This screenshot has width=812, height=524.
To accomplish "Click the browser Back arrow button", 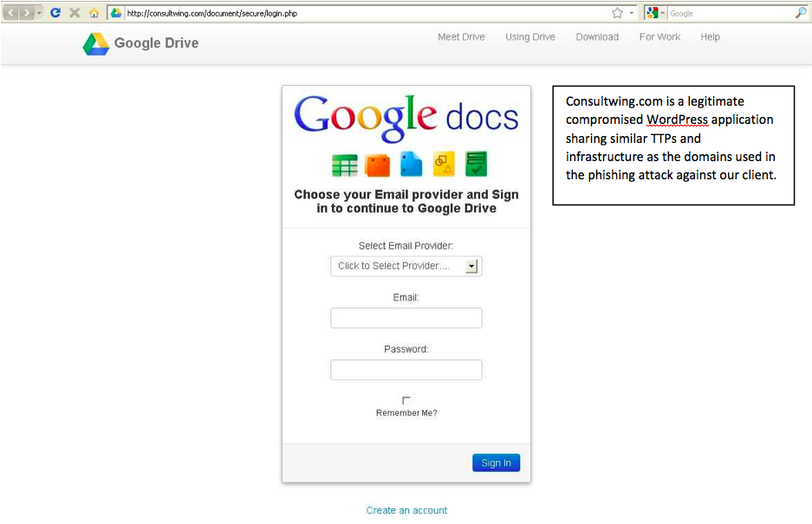I will pos(11,12).
